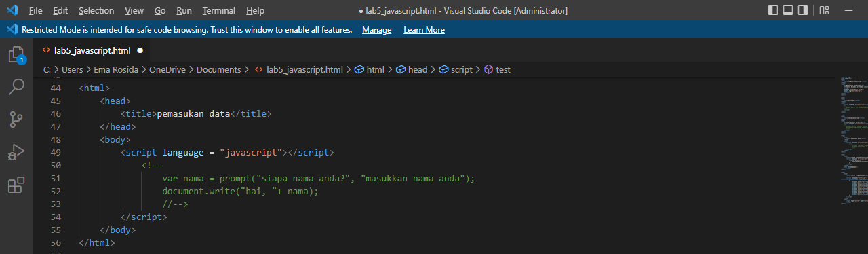Select the Documents breadcrumb segment
Image resolution: width=868 pixels, height=254 pixels.
(218, 69)
